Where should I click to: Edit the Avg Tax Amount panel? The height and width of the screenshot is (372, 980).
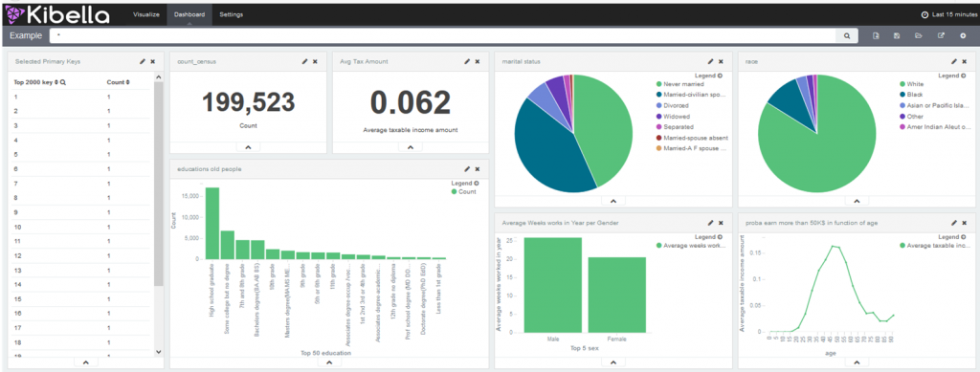(467, 62)
